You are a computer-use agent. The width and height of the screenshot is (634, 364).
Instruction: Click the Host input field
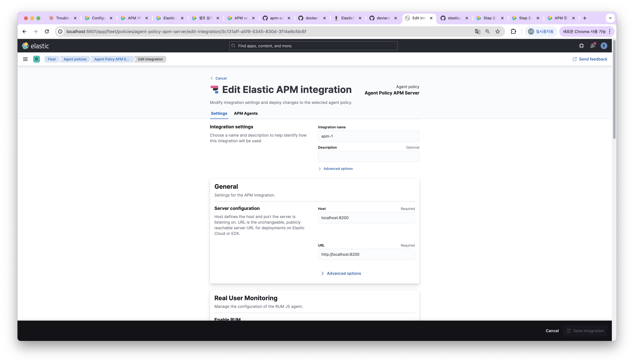click(x=366, y=218)
